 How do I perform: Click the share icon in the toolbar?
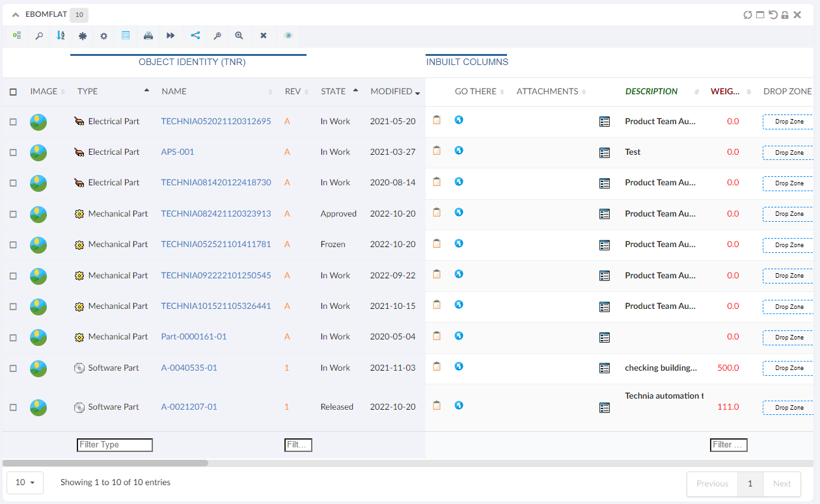[x=195, y=36]
